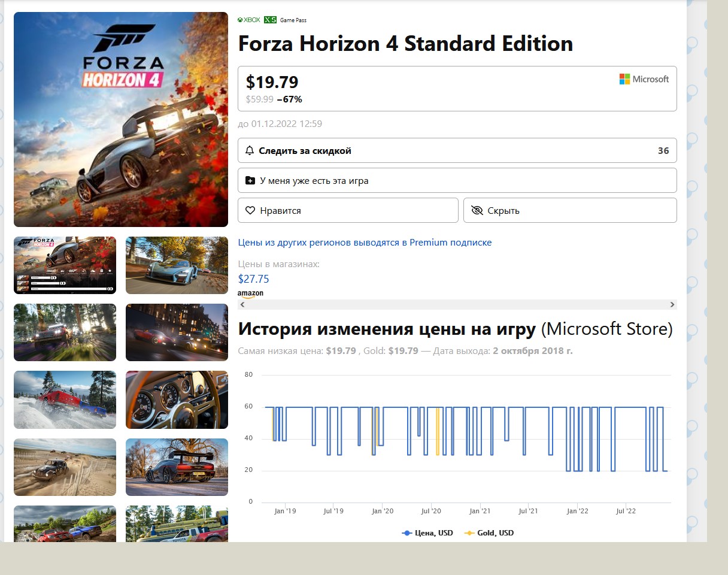The height and width of the screenshot is (575, 728).
Task: Select the snowy red truck screenshot thumbnail
Action: 65,400
